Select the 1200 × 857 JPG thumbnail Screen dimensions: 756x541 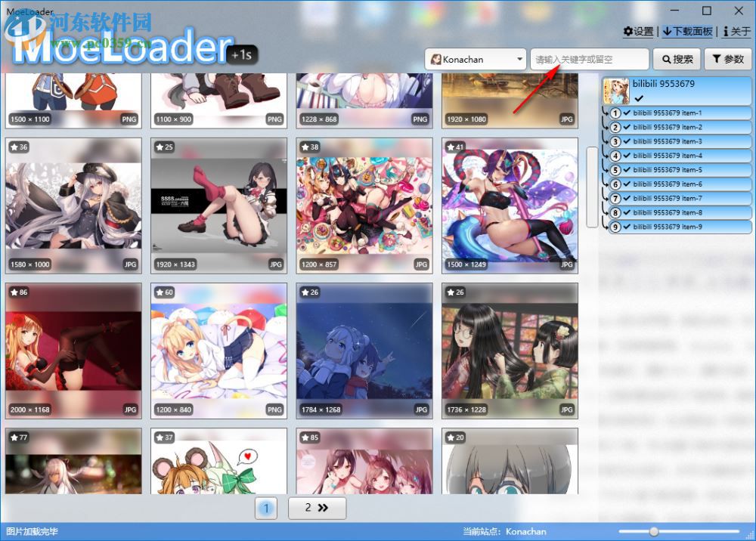(x=364, y=206)
